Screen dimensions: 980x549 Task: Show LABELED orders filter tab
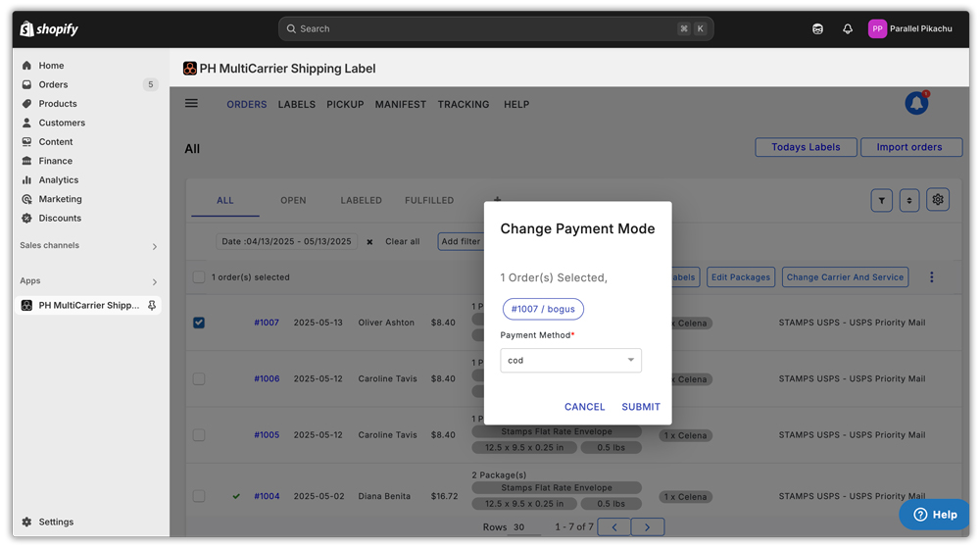(362, 201)
